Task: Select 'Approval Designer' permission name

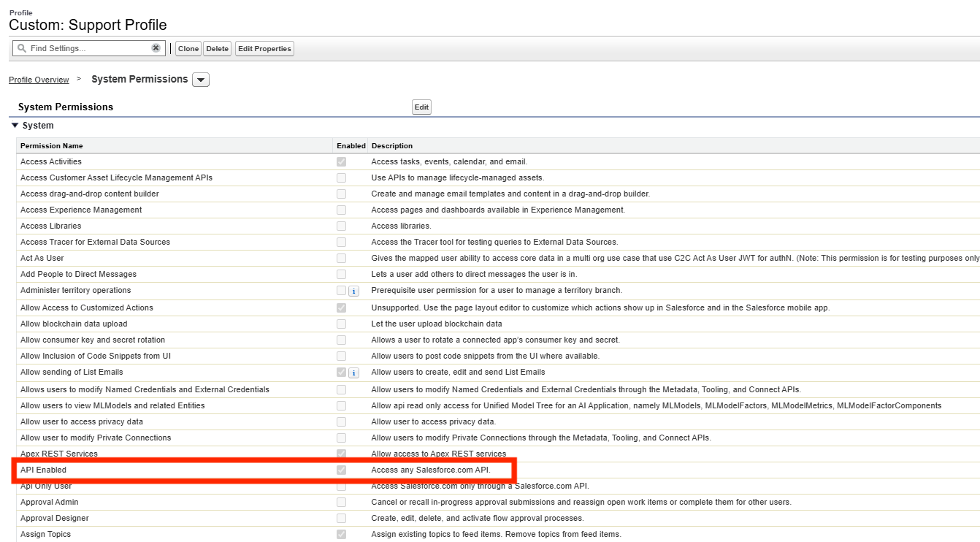Action: coord(55,518)
